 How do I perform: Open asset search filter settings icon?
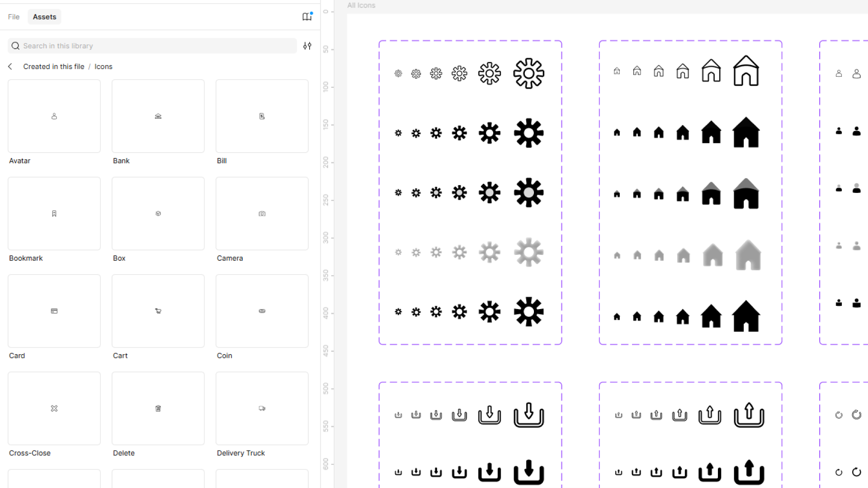coord(307,46)
